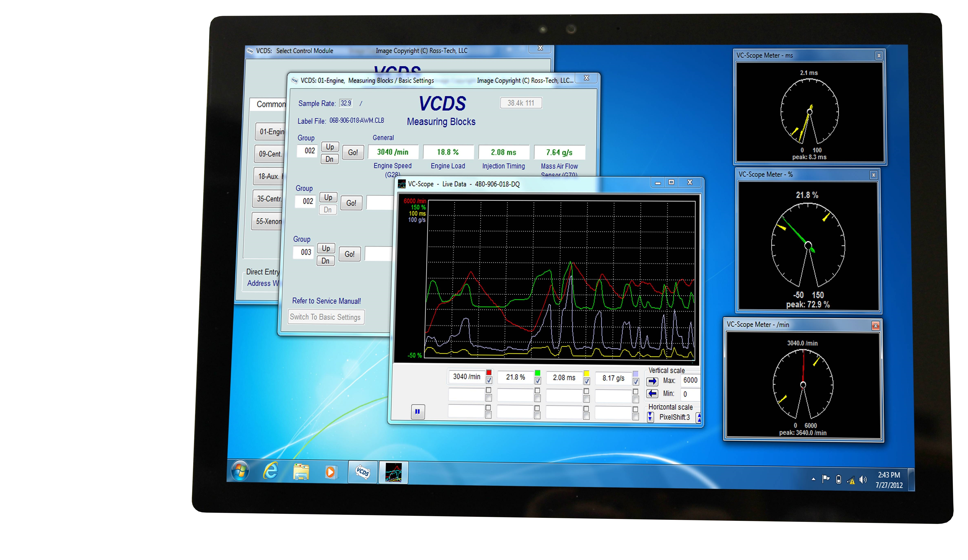Click Up next to Group 003
The width and height of the screenshot is (968, 560).
(326, 248)
